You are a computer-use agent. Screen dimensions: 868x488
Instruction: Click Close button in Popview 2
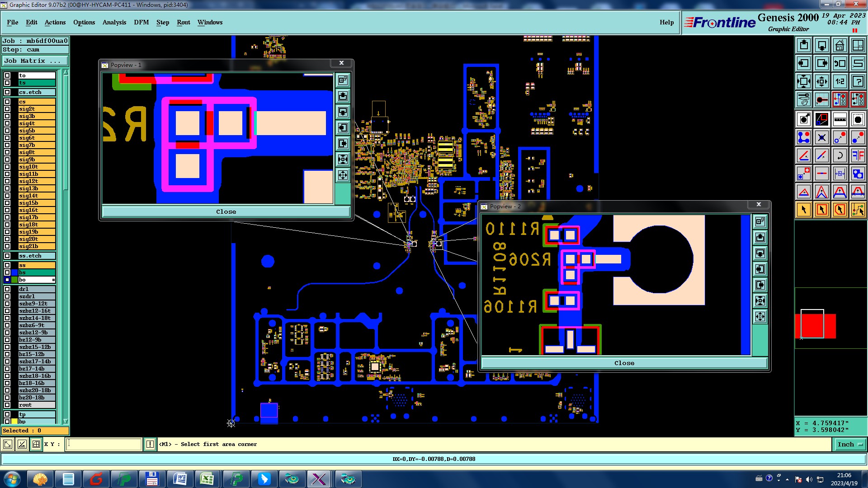click(624, 363)
